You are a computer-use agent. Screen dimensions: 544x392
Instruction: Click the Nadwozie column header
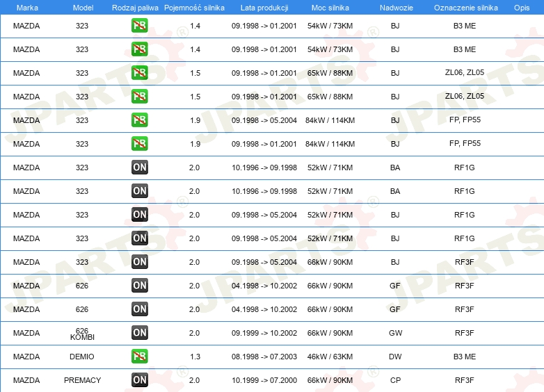(x=397, y=8)
